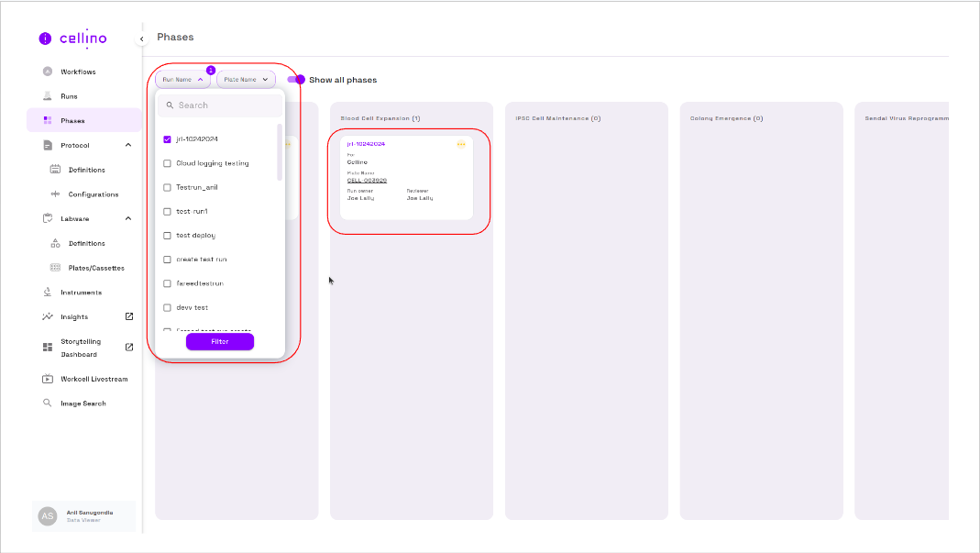Collapse the Protocol section chevron

click(128, 145)
